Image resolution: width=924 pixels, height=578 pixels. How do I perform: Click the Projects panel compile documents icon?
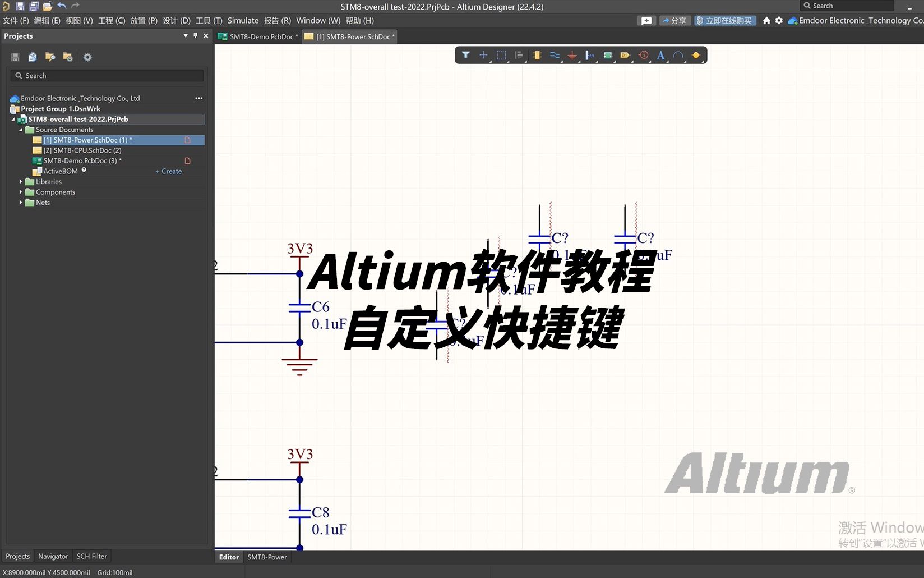(x=33, y=57)
